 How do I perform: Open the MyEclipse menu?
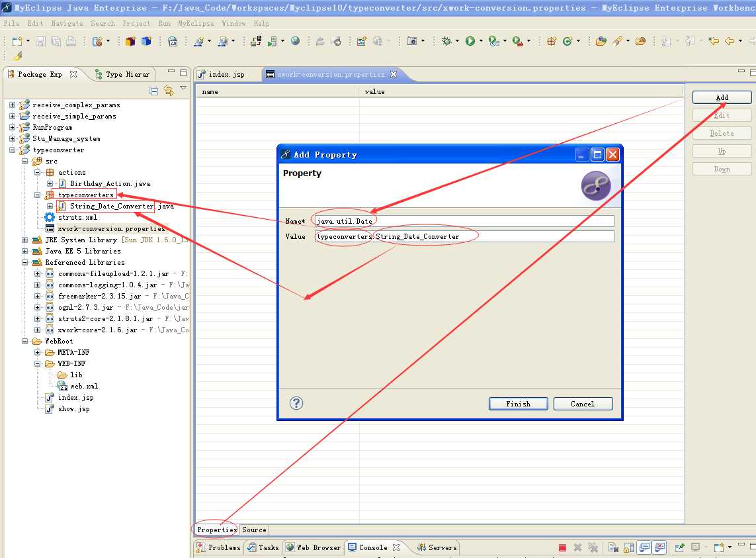pyautogui.click(x=196, y=23)
